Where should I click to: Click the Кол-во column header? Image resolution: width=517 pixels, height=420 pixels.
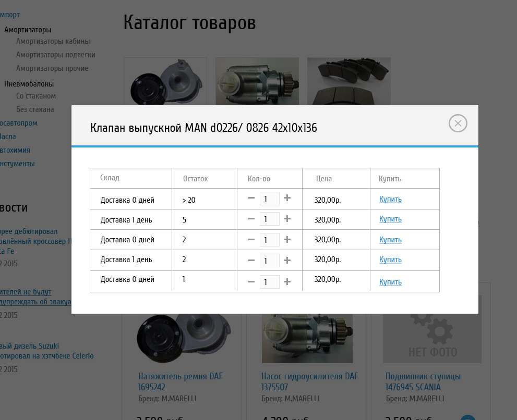pyautogui.click(x=259, y=179)
